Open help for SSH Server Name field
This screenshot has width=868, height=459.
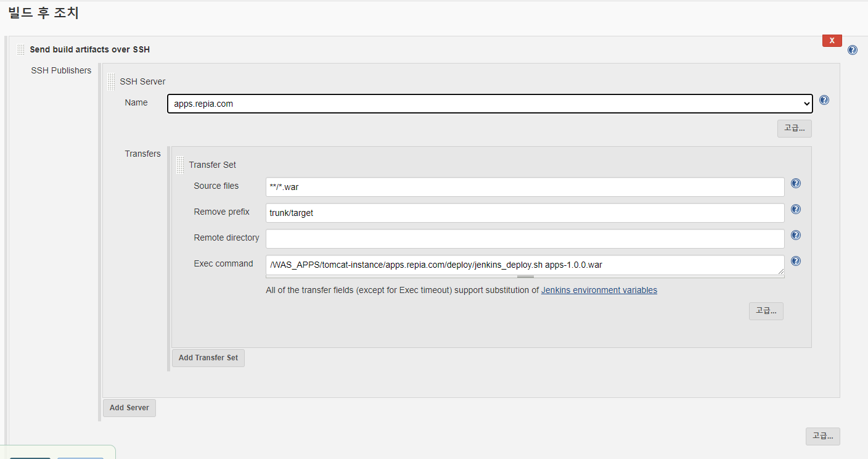824,100
